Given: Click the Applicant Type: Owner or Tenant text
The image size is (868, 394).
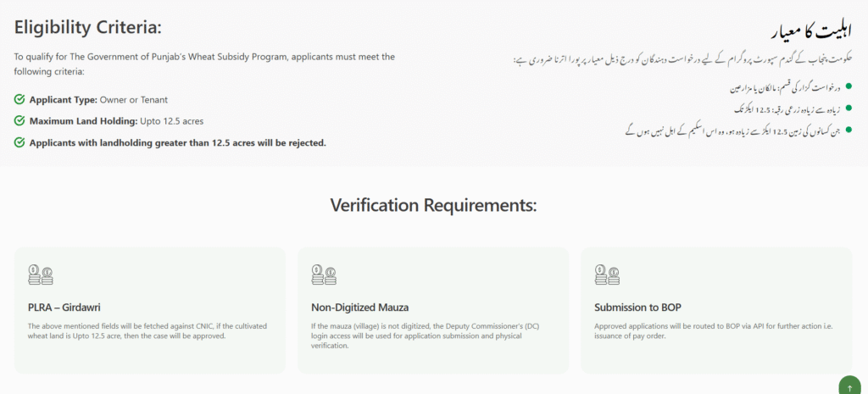Looking at the screenshot, I should (98, 100).
